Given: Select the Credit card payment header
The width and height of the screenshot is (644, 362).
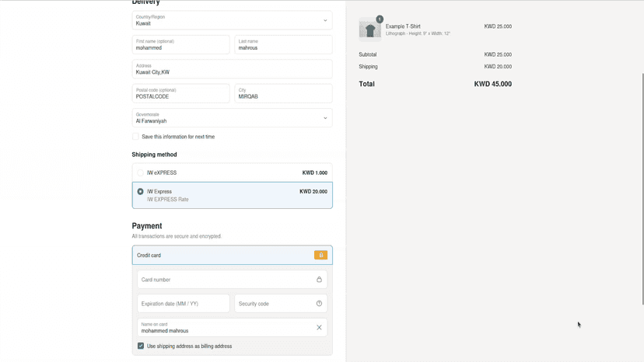Looking at the screenshot, I should tap(232, 256).
